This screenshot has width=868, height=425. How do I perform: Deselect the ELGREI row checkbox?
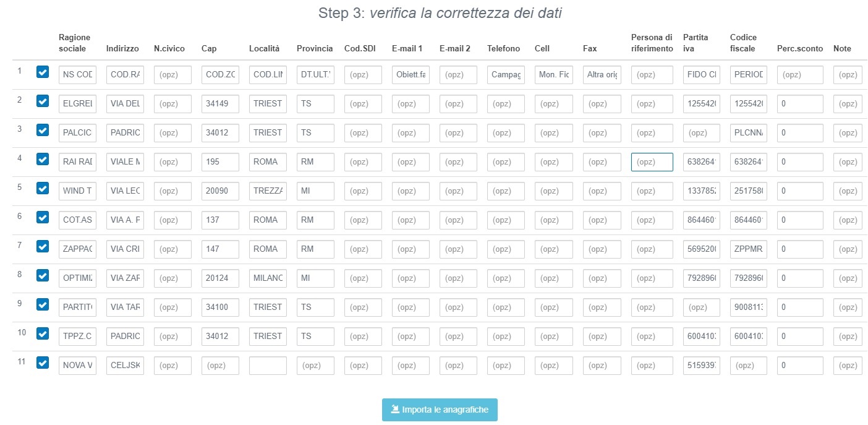pyautogui.click(x=42, y=101)
